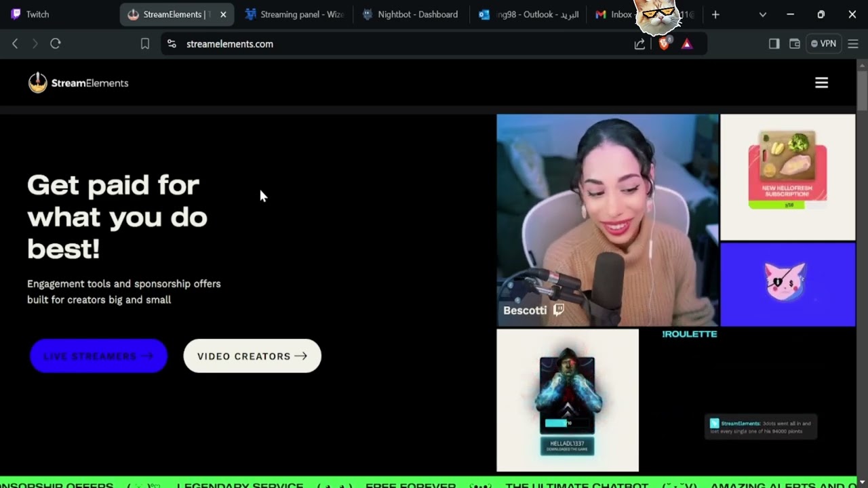This screenshot has width=868, height=488.
Task: Minimize the browser window
Action: pyautogui.click(x=790, y=14)
